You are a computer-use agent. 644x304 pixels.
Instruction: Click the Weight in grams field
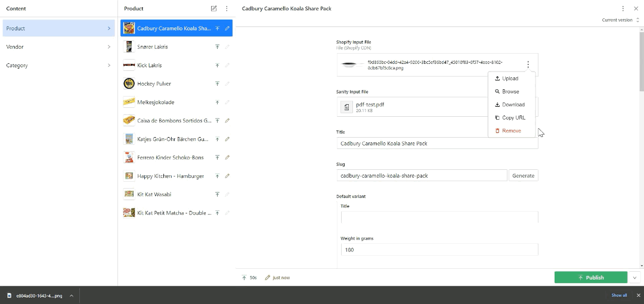point(439,249)
